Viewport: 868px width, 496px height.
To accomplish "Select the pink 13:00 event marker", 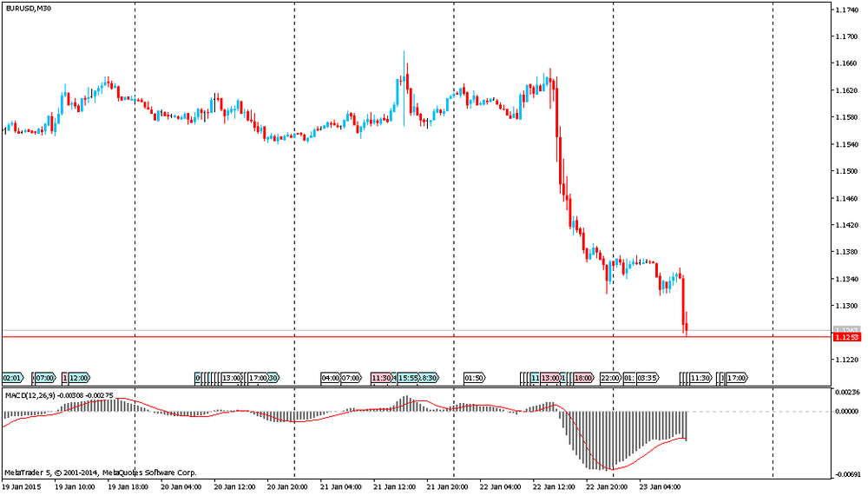I will [x=550, y=378].
